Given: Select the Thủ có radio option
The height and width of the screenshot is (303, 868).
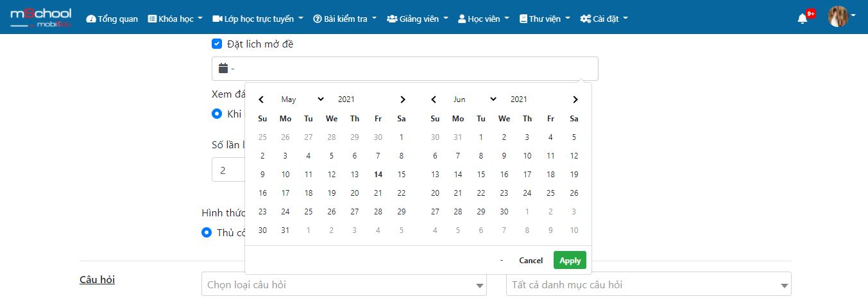Looking at the screenshot, I should (x=207, y=232).
